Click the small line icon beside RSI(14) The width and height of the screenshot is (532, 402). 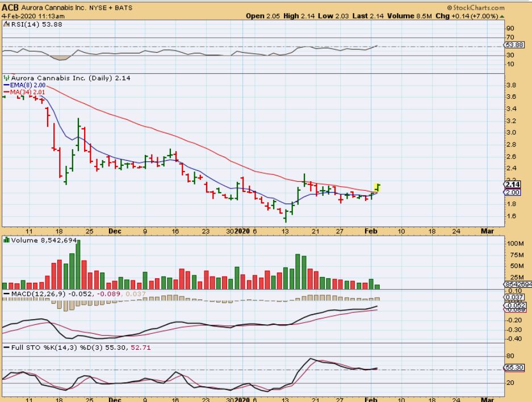coord(6,24)
